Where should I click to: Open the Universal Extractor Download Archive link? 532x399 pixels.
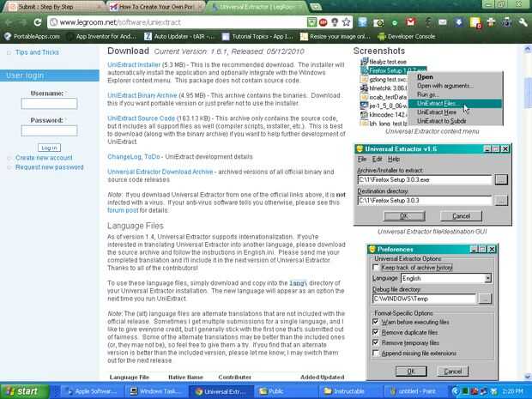pyautogui.click(x=160, y=172)
